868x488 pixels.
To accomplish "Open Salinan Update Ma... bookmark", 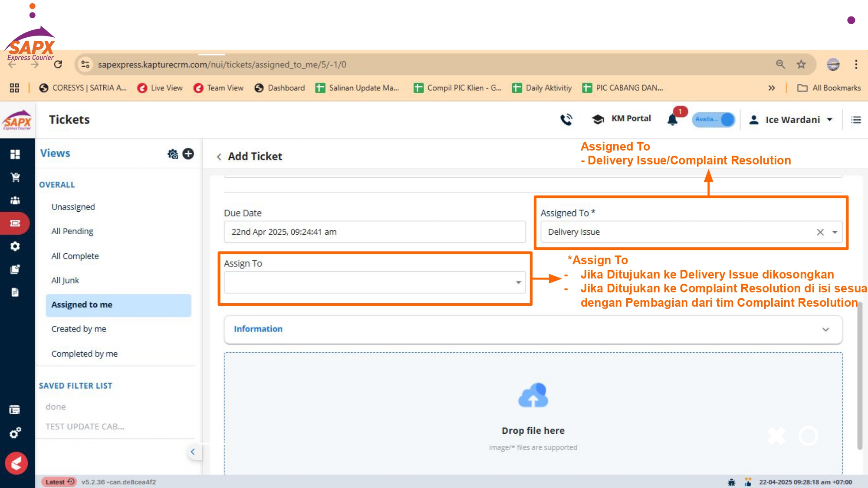I will pyautogui.click(x=357, y=88).
